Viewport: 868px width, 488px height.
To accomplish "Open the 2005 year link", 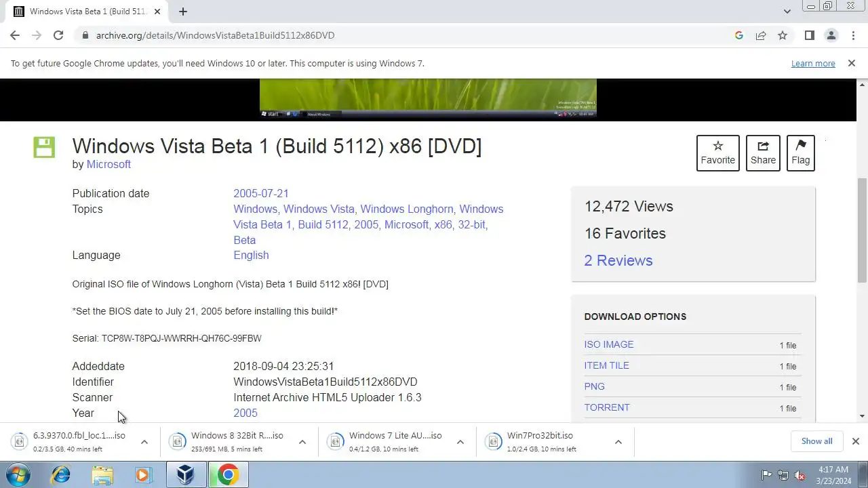I will (x=245, y=413).
